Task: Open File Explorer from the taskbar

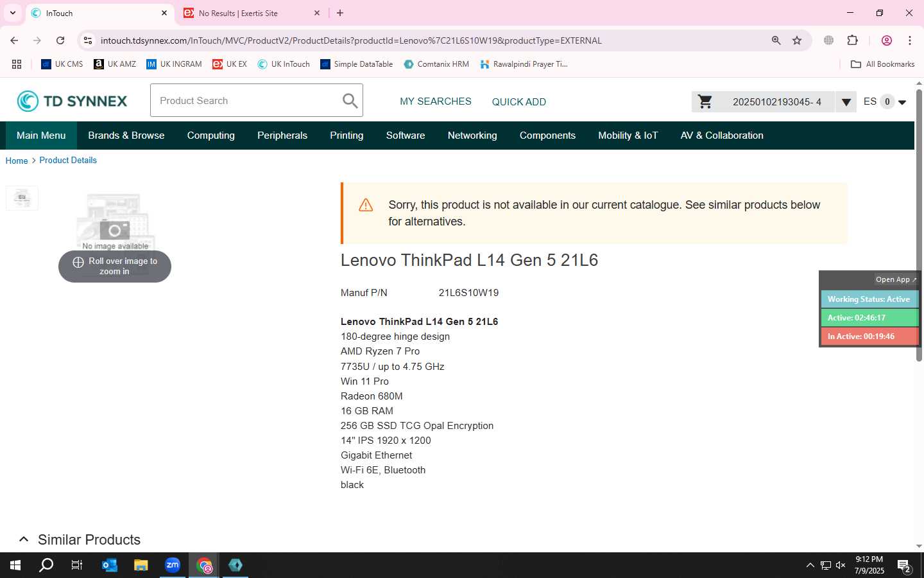Action: point(141,565)
